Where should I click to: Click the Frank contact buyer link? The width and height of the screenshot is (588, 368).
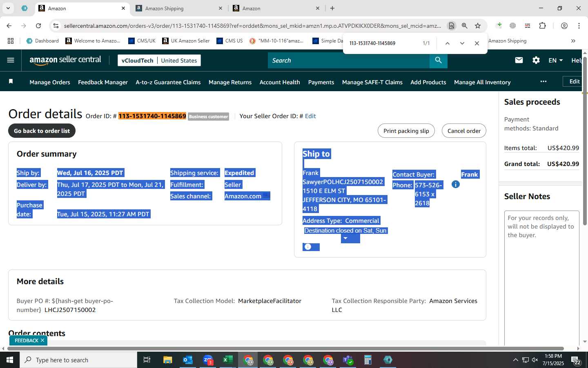click(x=469, y=175)
